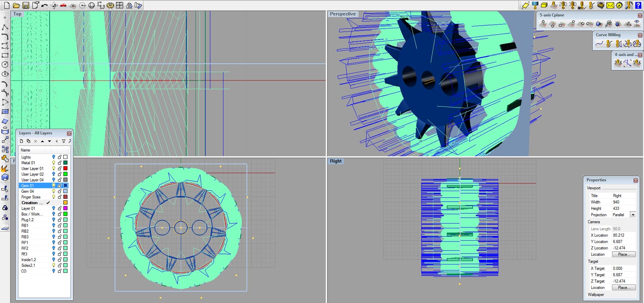This screenshot has height=303, width=644.
Task: Click the layer filter funnel icon
Action: click(64, 141)
